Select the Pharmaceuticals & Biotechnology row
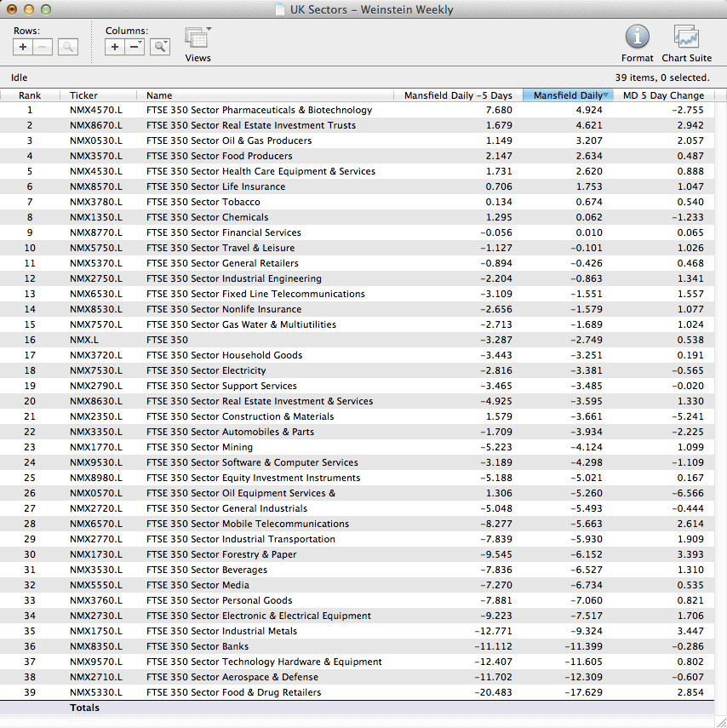Screen dimensions: 727x728 click(x=259, y=110)
